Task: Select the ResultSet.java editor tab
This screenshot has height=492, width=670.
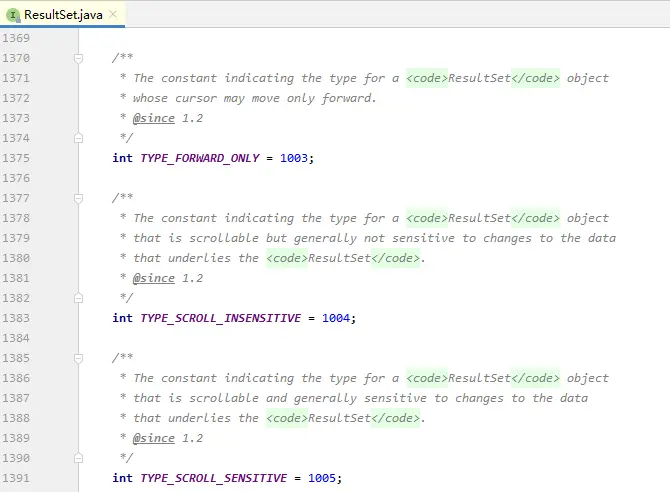Action: (x=63, y=15)
